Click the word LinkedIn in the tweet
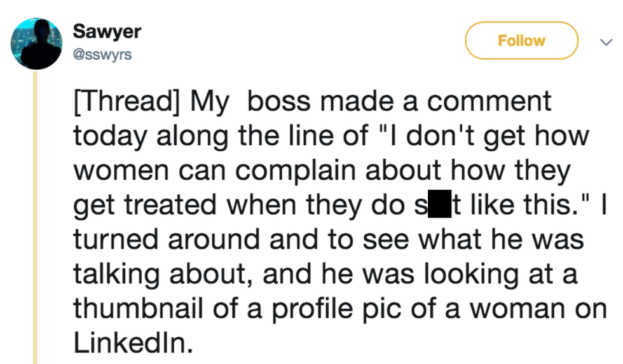623x364 pixels. tap(131, 344)
